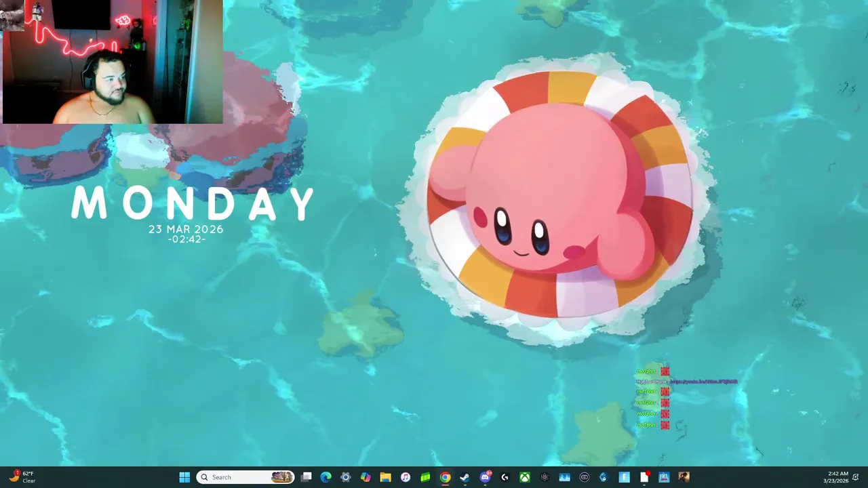
Task: Open Copilot from the taskbar
Action: tap(366, 477)
